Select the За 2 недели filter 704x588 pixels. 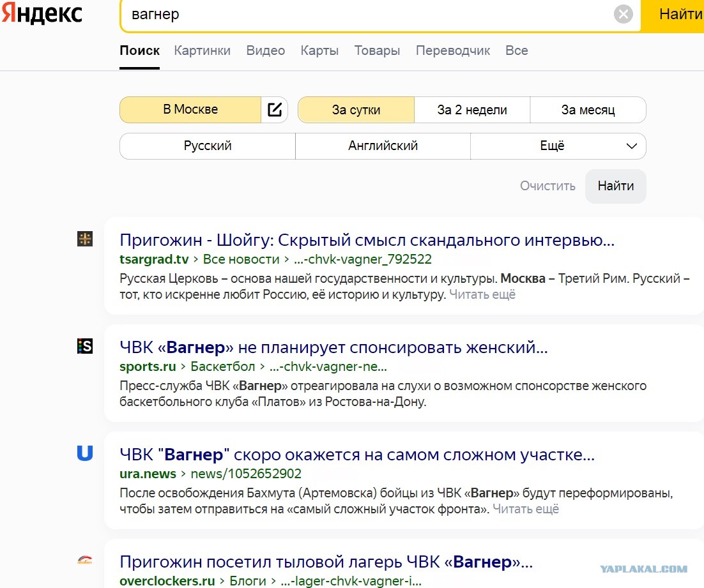pos(472,110)
